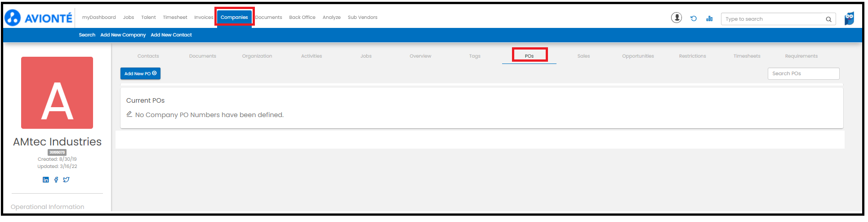Open AMtec Industries Twitter icon
This screenshot has width=868, height=222.
pos(66,180)
